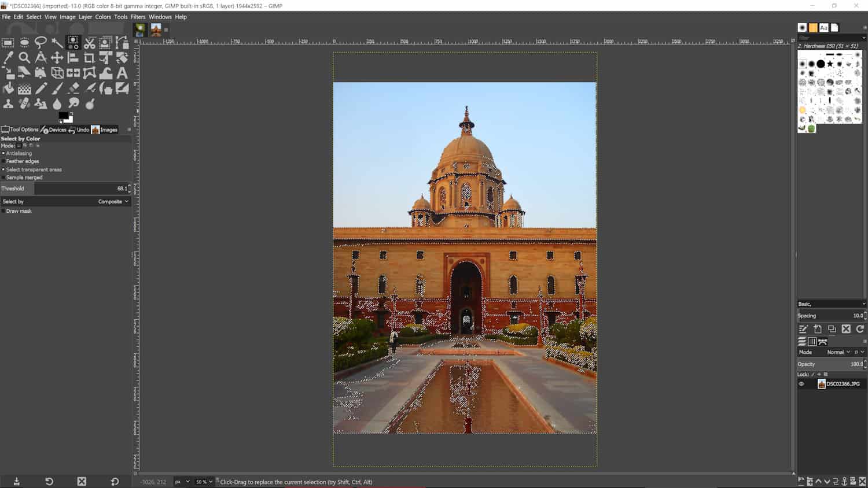
Task: Select the Alignment tool
Action: click(73, 57)
